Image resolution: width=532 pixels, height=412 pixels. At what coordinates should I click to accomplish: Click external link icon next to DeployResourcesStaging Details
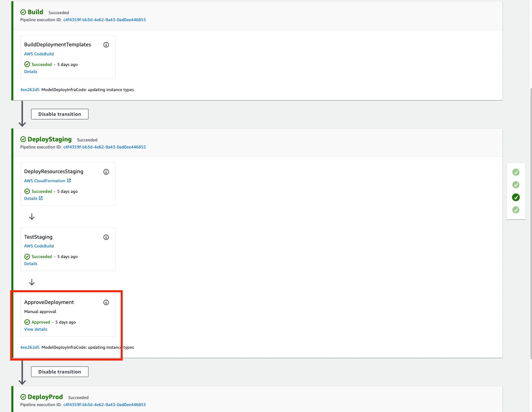41,198
